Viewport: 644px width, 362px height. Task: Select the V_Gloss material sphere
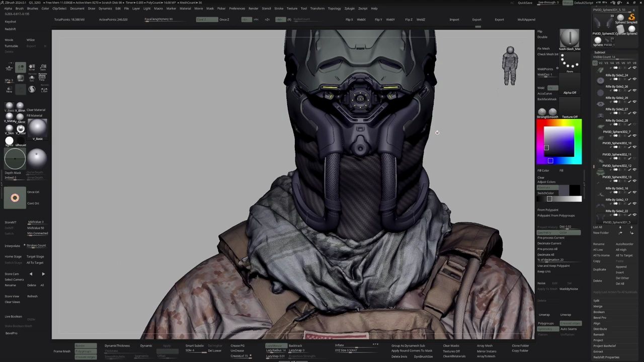(20, 117)
